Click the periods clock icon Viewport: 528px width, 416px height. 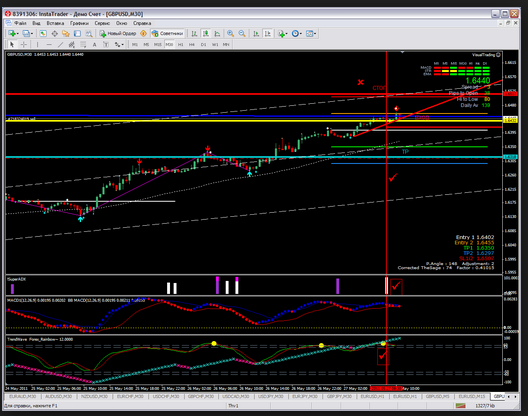coord(295,33)
